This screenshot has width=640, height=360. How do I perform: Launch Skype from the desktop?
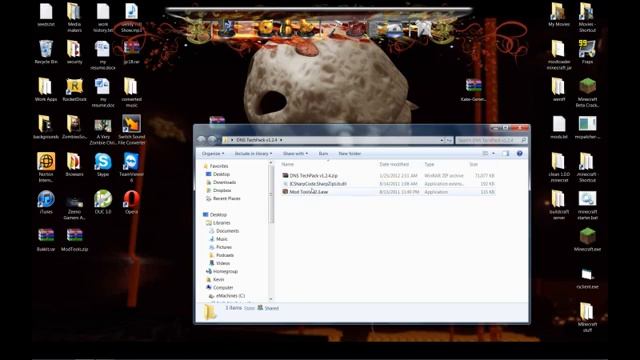pos(103,164)
